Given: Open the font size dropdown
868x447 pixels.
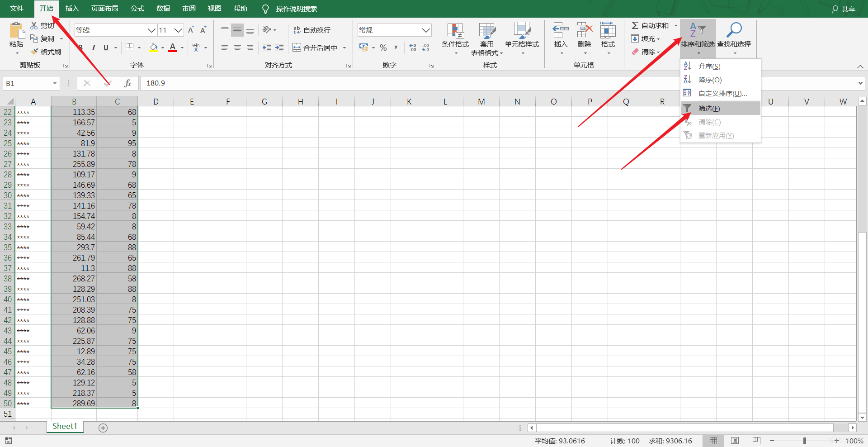Looking at the screenshot, I should [179, 30].
